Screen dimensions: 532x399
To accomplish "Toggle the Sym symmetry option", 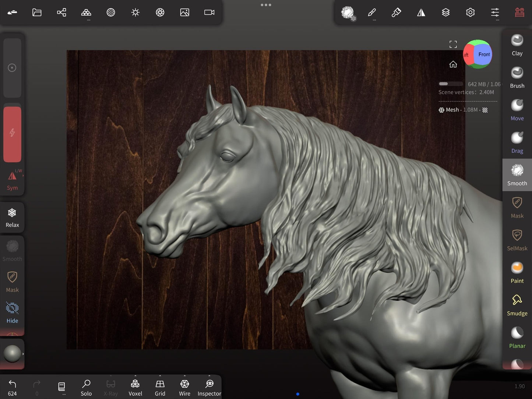I will click(12, 179).
